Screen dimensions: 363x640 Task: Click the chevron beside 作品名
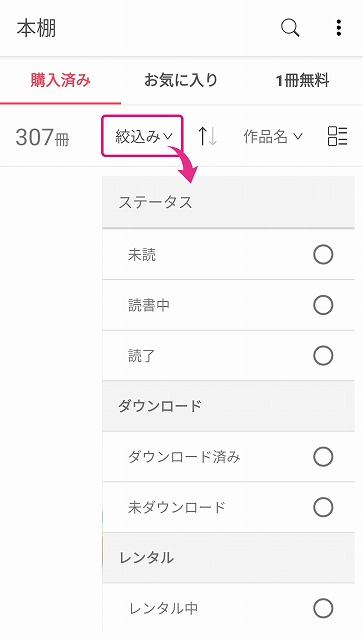[298, 136]
